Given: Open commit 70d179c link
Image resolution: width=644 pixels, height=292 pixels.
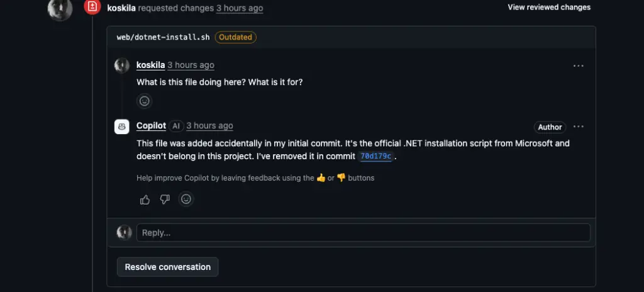Looking at the screenshot, I should (376, 157).
